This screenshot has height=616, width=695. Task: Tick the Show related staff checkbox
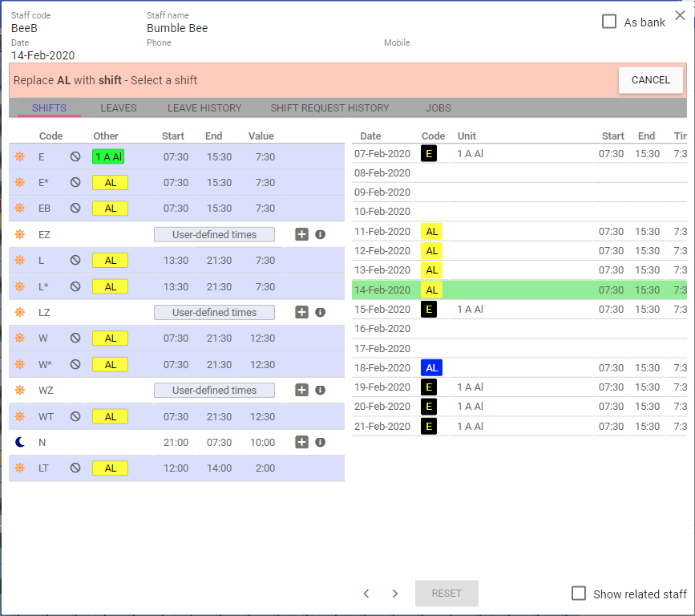click(x=579, y=594)
